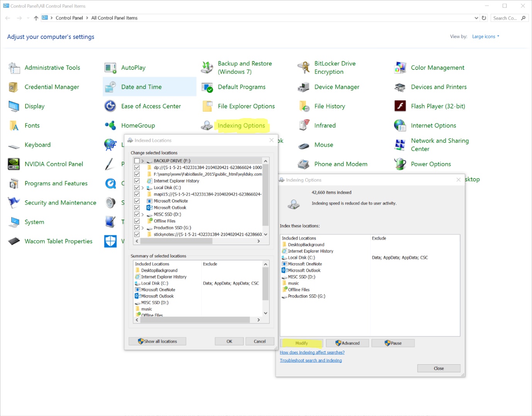Open Power Options icon

400,164
